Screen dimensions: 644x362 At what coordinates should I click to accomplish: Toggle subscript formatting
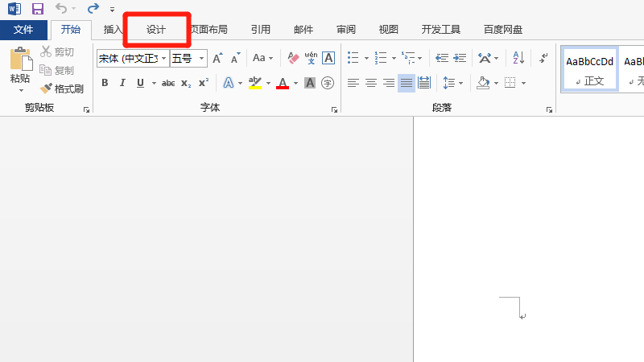point(186,84)
